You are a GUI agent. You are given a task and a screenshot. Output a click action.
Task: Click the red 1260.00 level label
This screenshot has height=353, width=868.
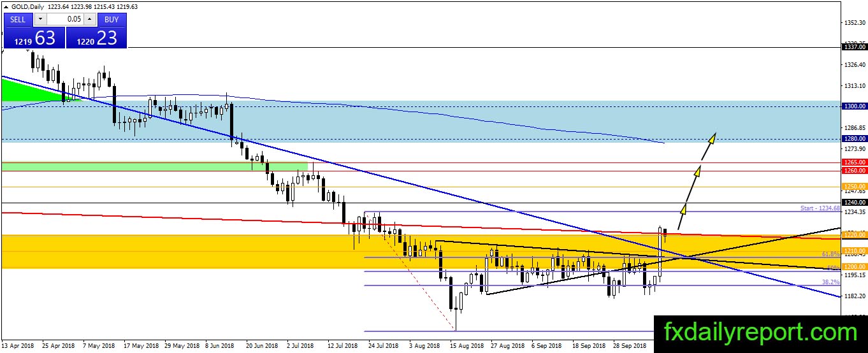click(854, 171)
